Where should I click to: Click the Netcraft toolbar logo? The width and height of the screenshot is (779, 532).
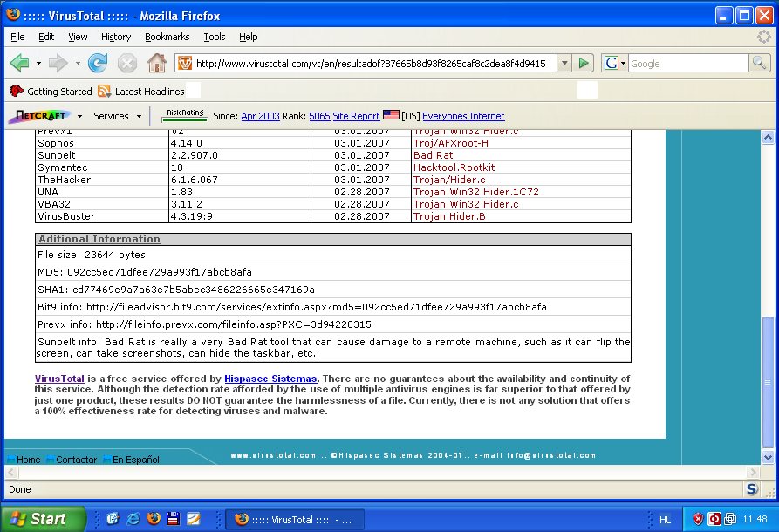(41, 116)
